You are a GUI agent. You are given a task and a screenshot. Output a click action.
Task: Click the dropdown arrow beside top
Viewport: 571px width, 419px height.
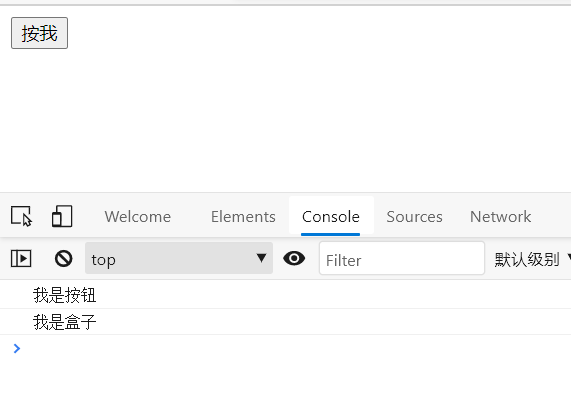261,258
